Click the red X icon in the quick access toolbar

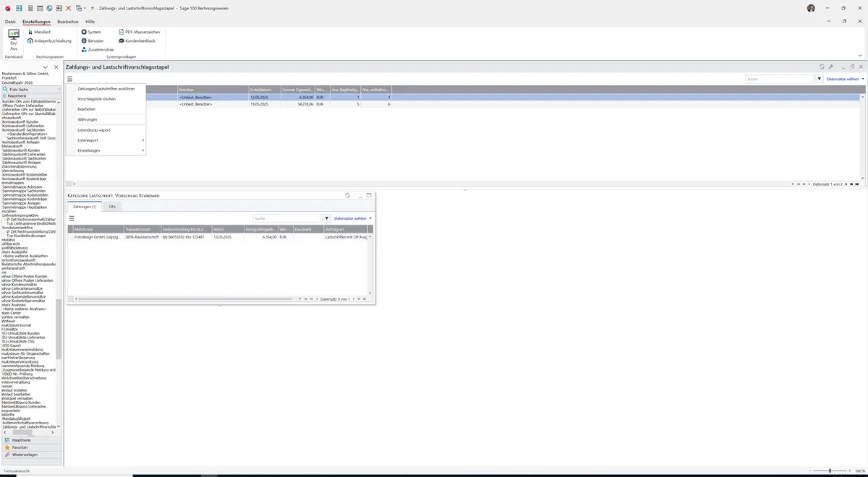pos(69,8)
